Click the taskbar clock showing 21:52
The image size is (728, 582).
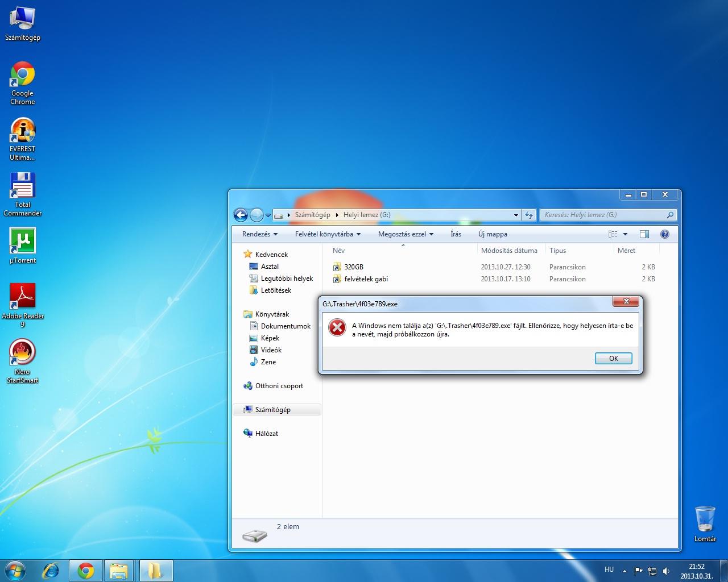(x=697, y=571)
